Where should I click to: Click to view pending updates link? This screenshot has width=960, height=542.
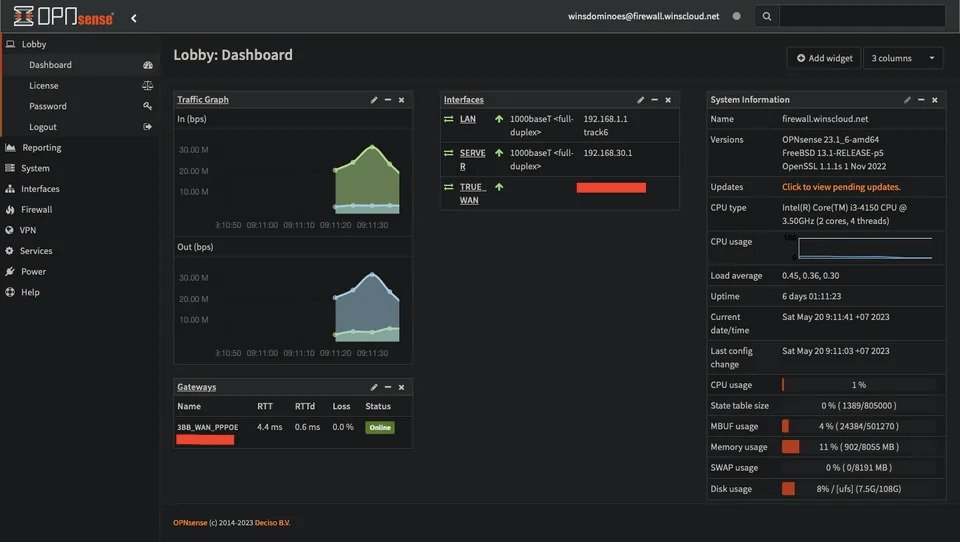(841, 187)
